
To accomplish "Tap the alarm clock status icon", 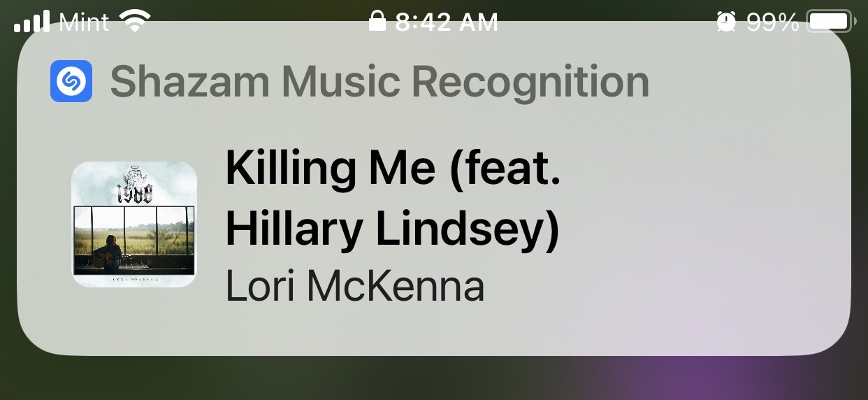I will tap(727, 22).
